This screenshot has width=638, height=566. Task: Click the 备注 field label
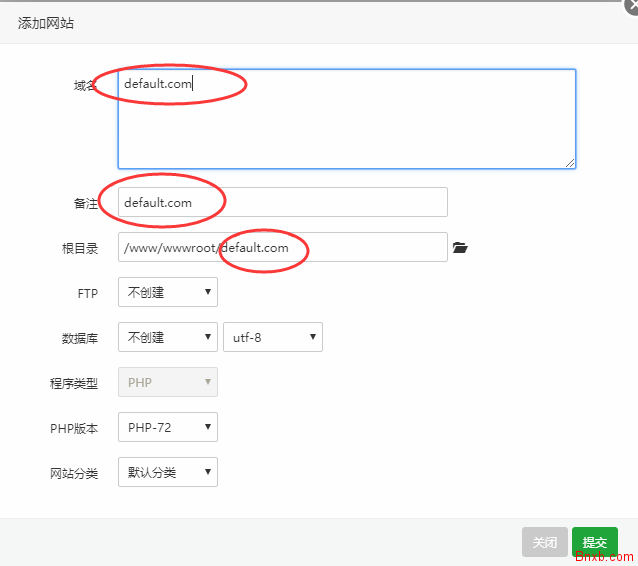coord(85,203)
